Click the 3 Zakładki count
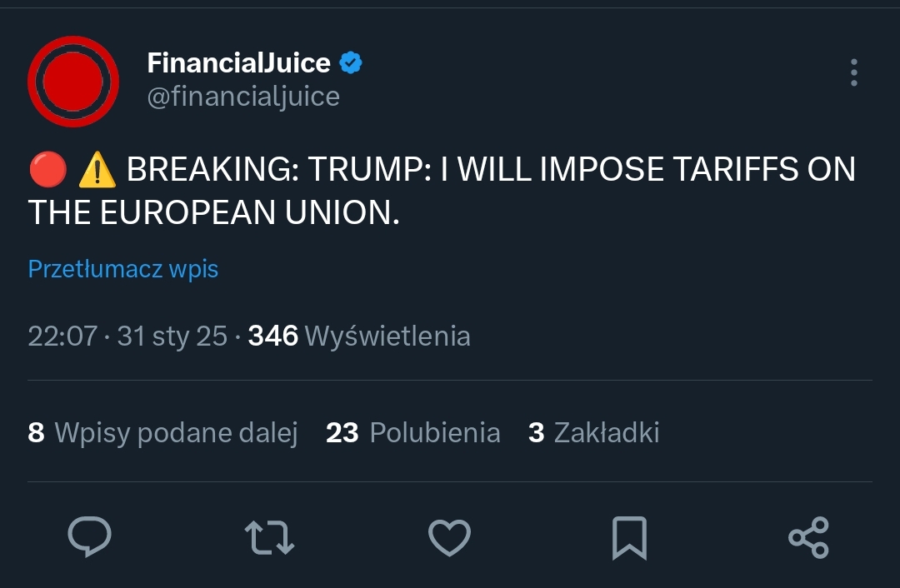 (x=593, y=432)
